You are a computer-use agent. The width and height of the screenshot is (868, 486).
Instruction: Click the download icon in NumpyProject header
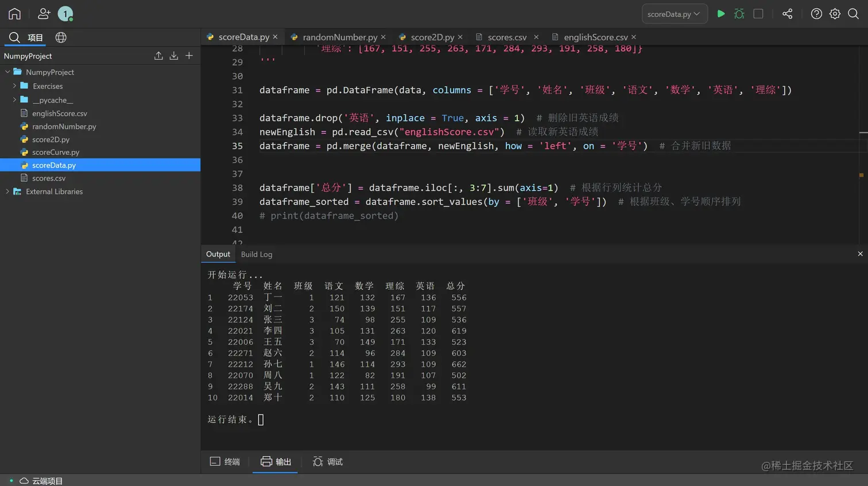tap(174, 56)
